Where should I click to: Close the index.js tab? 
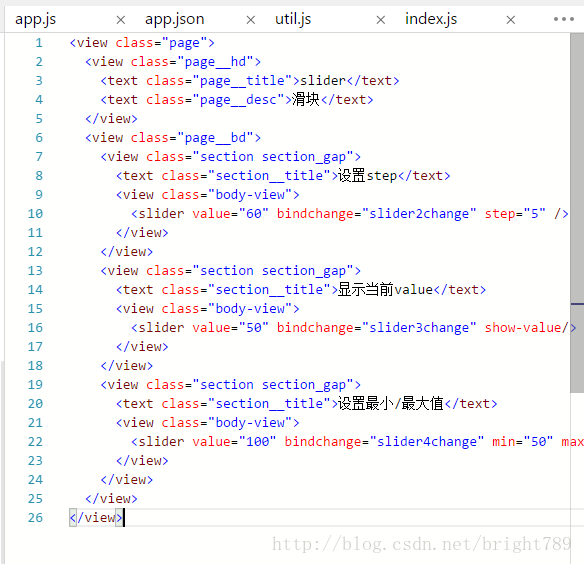point(511,20)
